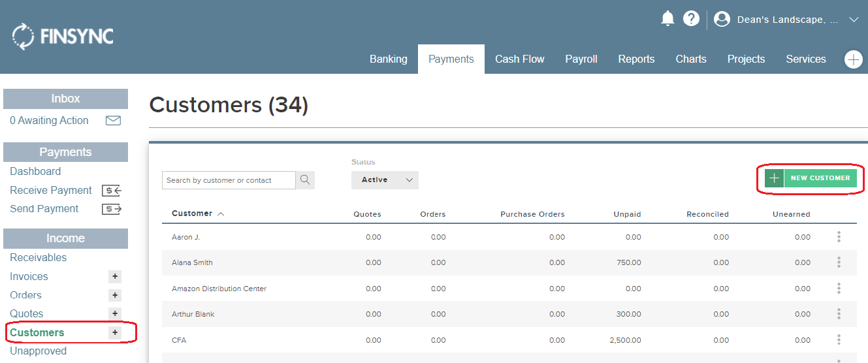
Task: Open the Invoices link in sidebar
Action: click(x=29, y=277)
